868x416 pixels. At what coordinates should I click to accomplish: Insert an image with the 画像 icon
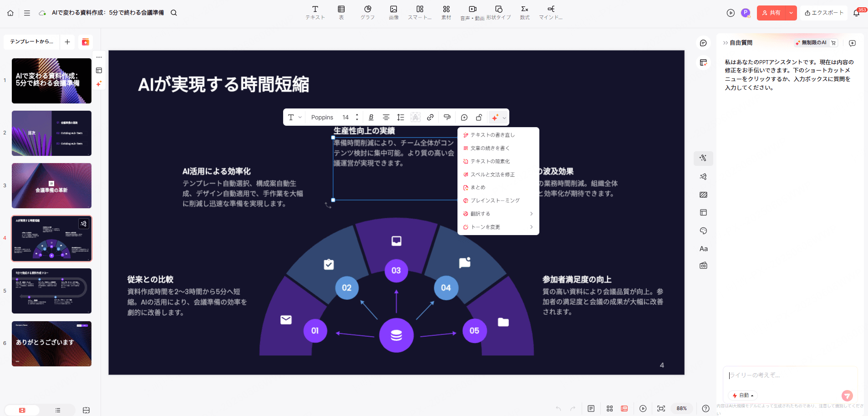[x=394, y=12]
